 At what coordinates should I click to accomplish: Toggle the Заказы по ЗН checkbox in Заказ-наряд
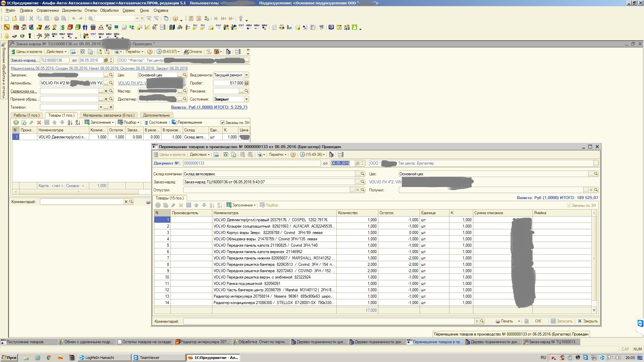point(222,122)
